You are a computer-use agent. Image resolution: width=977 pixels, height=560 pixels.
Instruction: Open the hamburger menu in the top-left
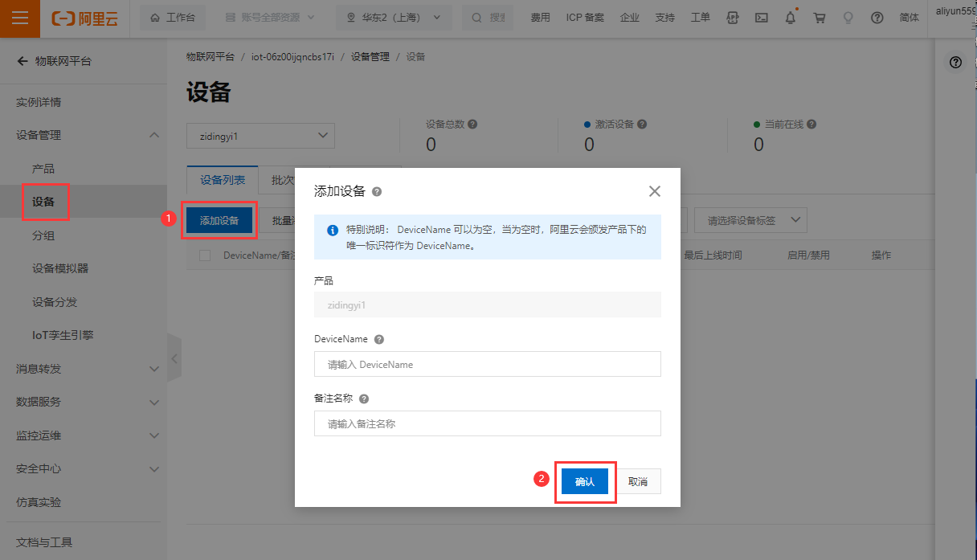(x=19, y=18)
